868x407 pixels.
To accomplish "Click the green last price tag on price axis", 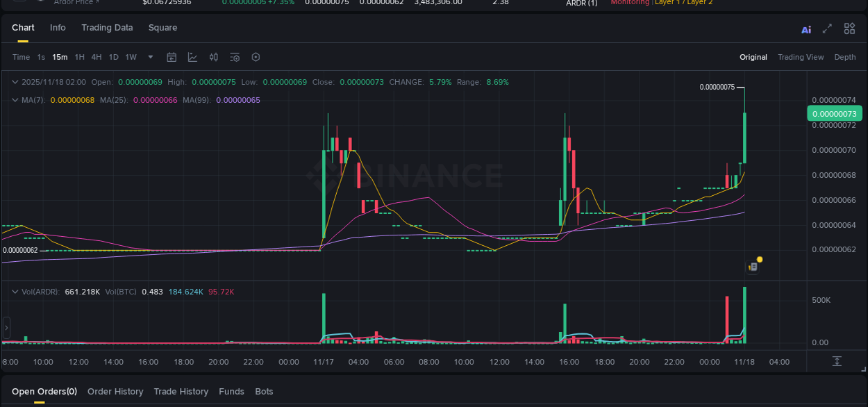I will point(834,113).
